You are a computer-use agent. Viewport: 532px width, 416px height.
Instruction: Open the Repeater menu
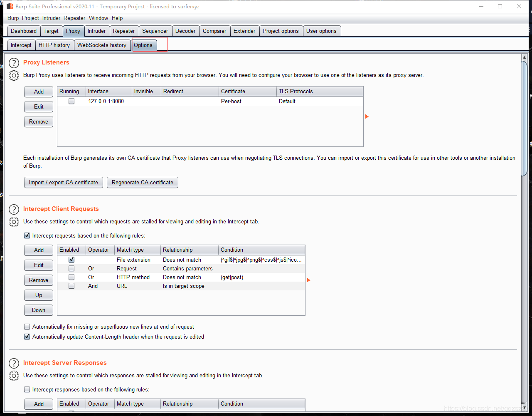pos(74,18)
